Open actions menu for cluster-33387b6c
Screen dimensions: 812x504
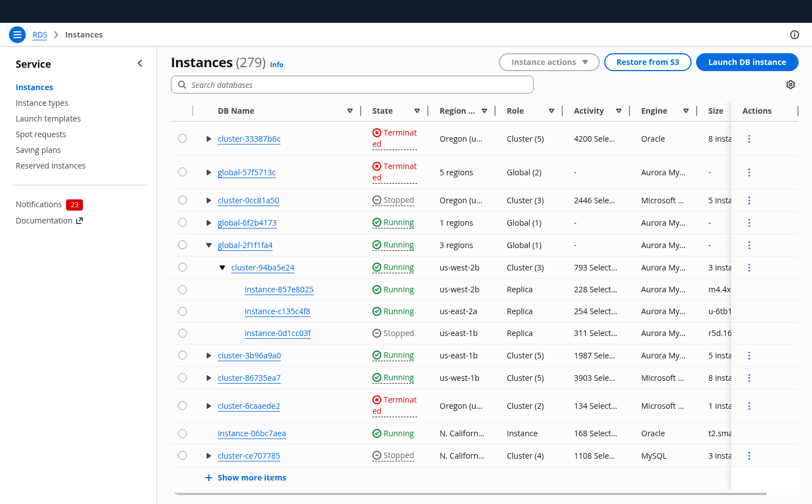(749, 139)
